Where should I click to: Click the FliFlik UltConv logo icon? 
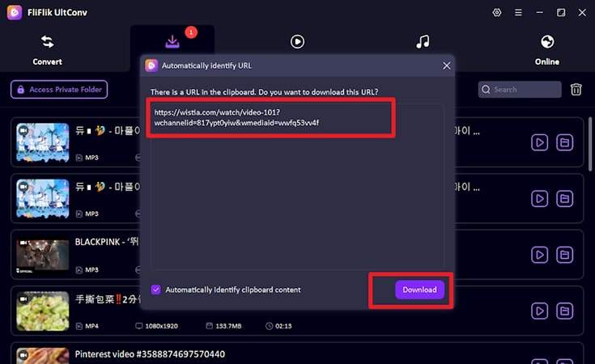[15, 12]
